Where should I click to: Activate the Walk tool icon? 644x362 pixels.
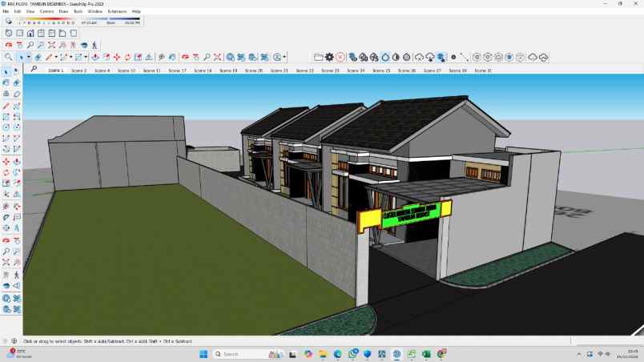click(95, 46)
